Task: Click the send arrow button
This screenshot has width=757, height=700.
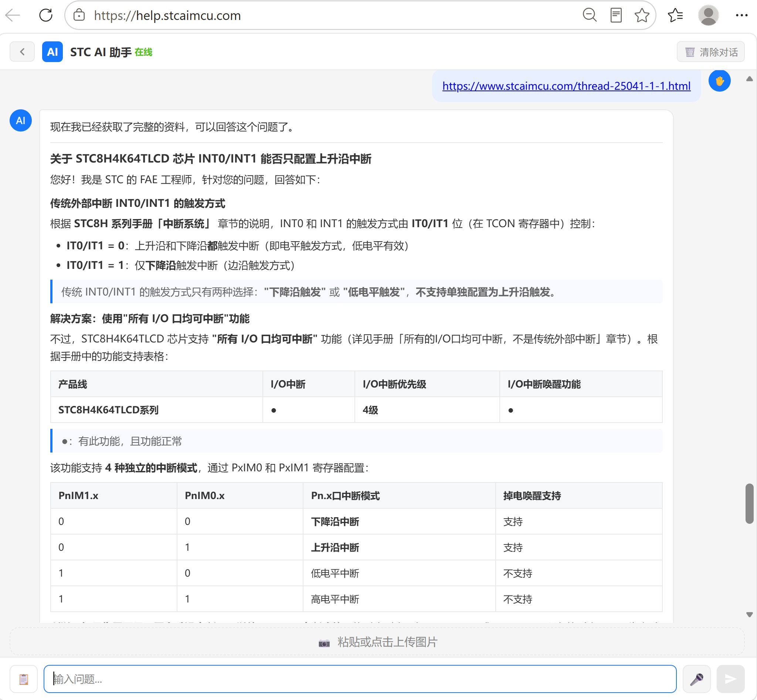Action: 730,679
